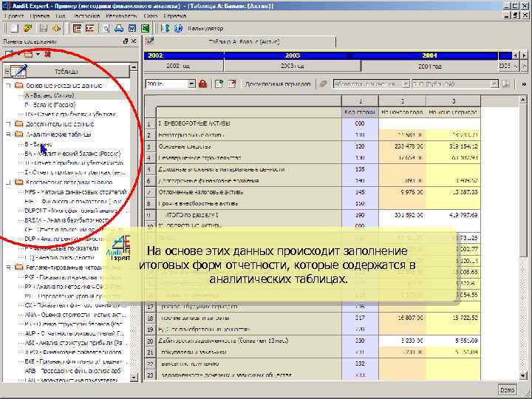The image size is (532, 399).
Task: Open the Настройка menu
Action: [x=86, y=16]
